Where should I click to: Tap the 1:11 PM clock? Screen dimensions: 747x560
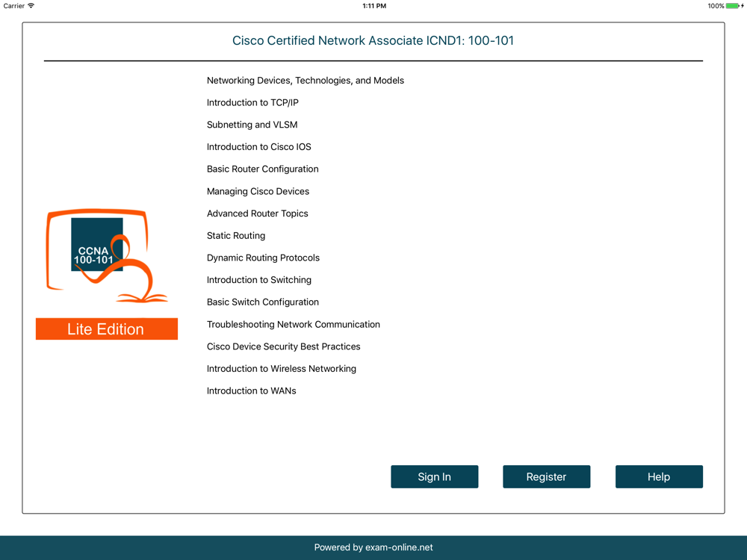[x=374, y=6]
